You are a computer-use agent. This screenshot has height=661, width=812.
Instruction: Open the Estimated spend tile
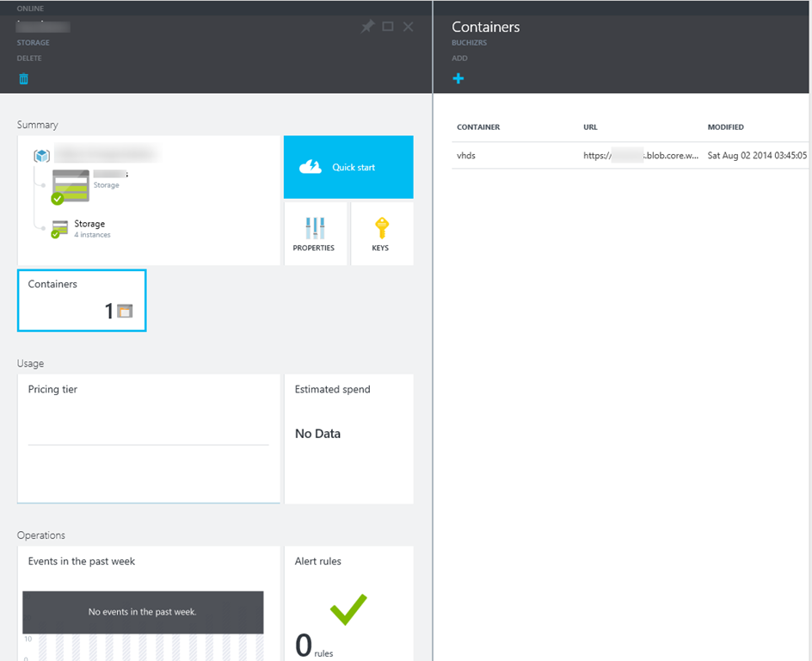348,439
